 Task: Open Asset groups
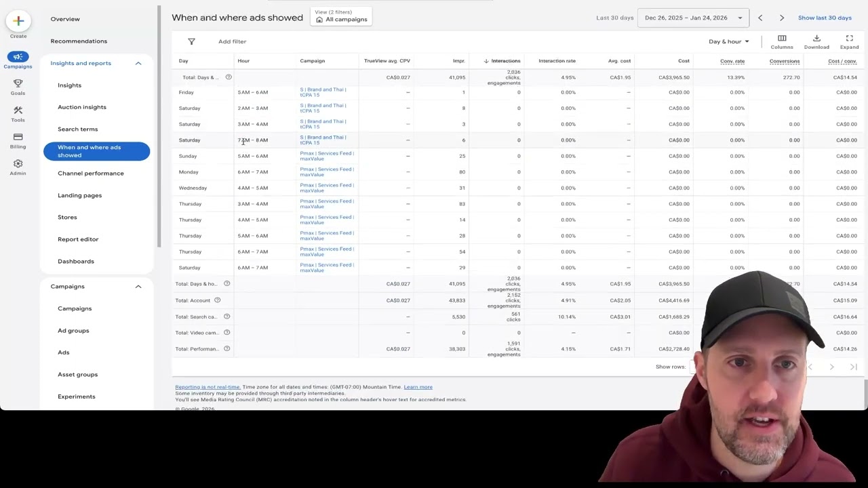[78, 375]
